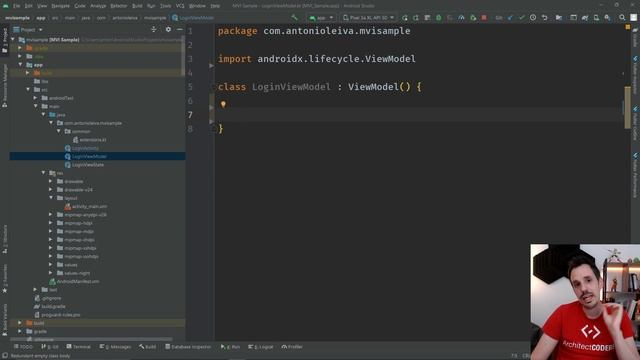
Task: Click the collapse-all icon in project panel
Action: click(x=153, y=29)
